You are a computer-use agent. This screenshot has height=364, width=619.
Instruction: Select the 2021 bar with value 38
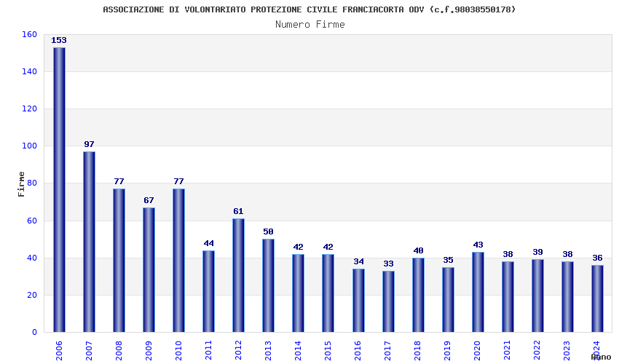(x=508, y=296)
